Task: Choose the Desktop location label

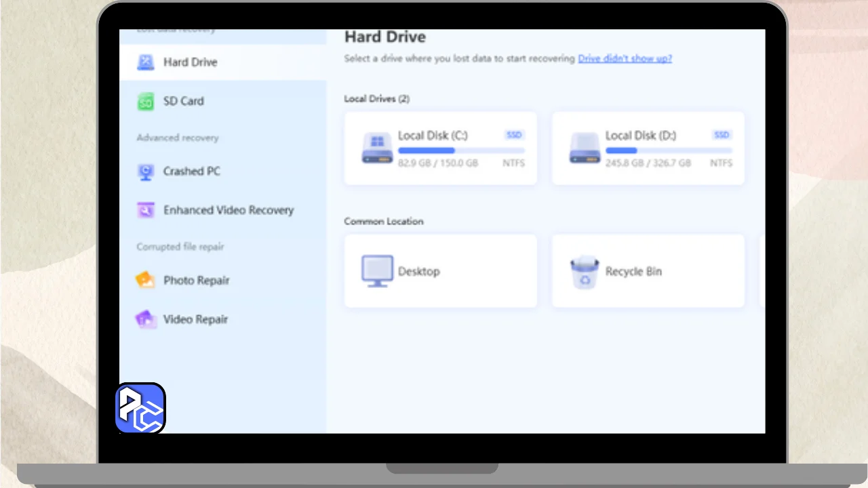Action: (419, 271)
